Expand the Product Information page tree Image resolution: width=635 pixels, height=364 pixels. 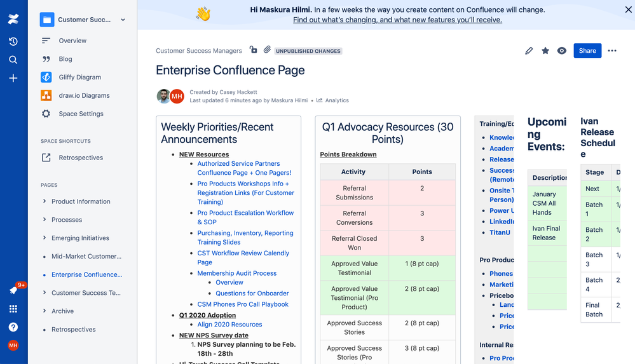[x=44, y=201]
